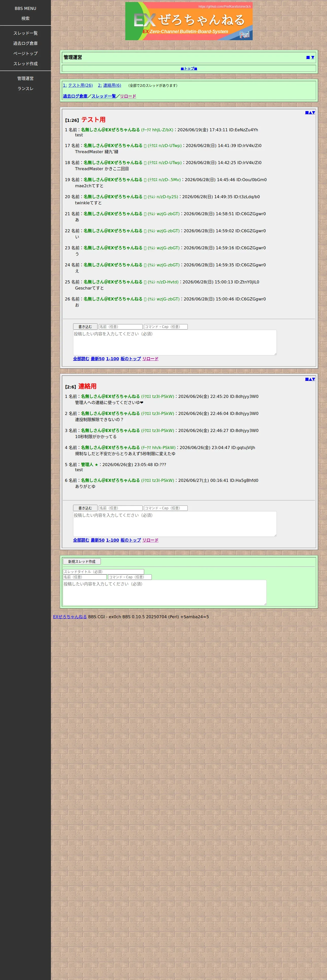Click post text "10秒制限がかかってる"
327x980 pixels.
[96, 437]
